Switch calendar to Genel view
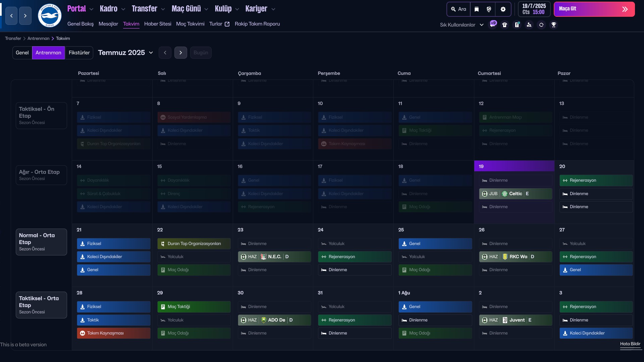644x362 pixels. (x=22, y=53)
